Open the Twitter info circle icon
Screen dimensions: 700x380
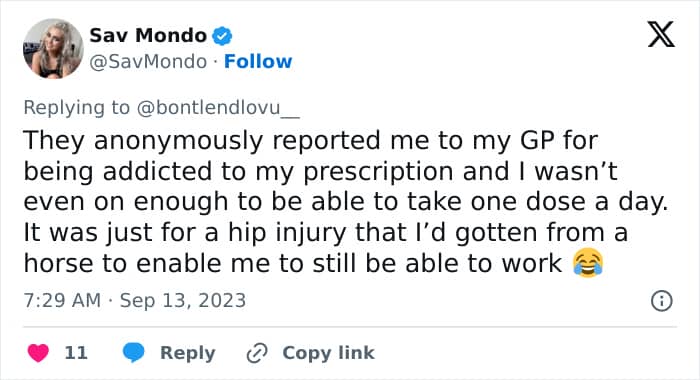click(x=662, y=301)
